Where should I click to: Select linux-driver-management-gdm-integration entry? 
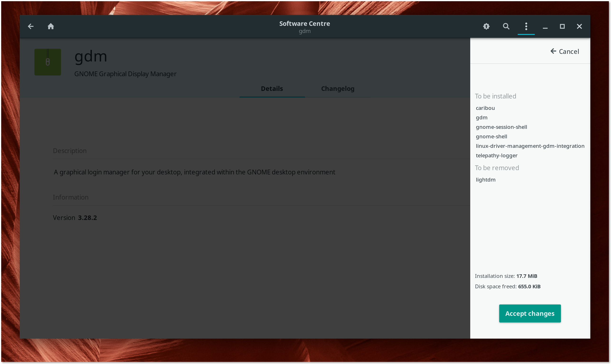point(530,146)
